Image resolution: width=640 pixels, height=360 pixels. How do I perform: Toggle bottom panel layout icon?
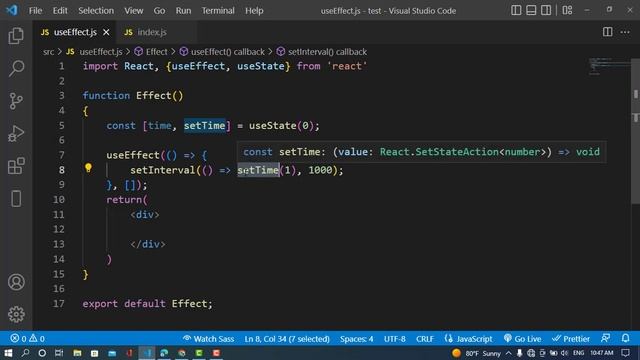pos(531,10)
